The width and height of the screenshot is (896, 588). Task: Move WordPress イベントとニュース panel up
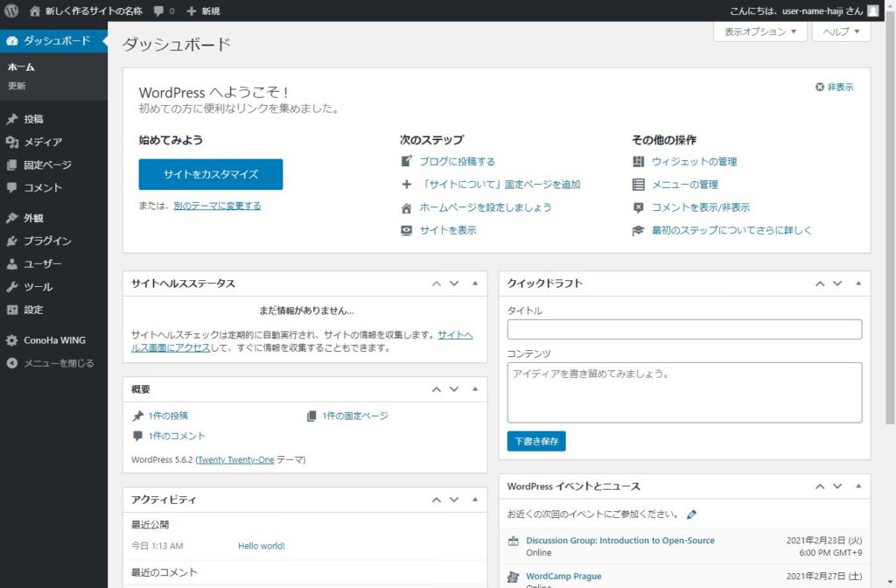coord(819,486)
